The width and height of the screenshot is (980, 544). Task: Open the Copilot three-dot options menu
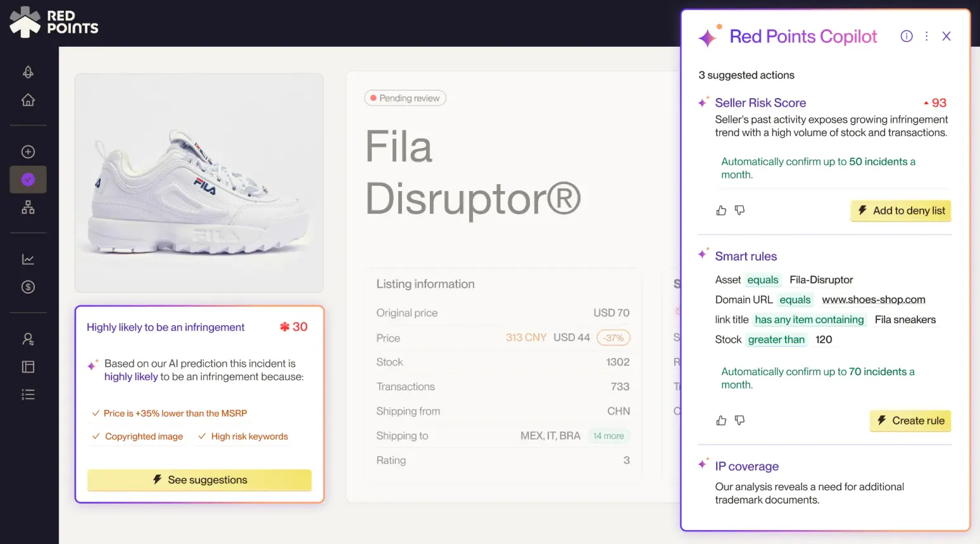(x=926, y=36)
